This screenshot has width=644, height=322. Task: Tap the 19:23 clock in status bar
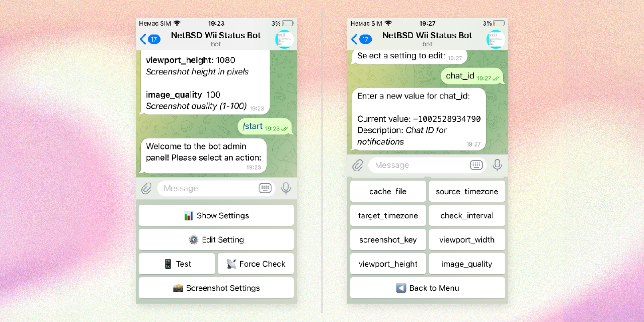coord(216,23)
